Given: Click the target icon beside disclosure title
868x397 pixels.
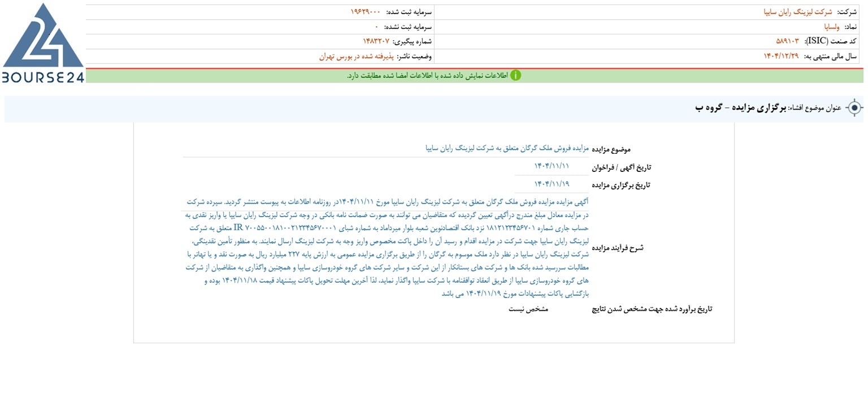Looking at the screenshot, I should [x=854, y=107].
